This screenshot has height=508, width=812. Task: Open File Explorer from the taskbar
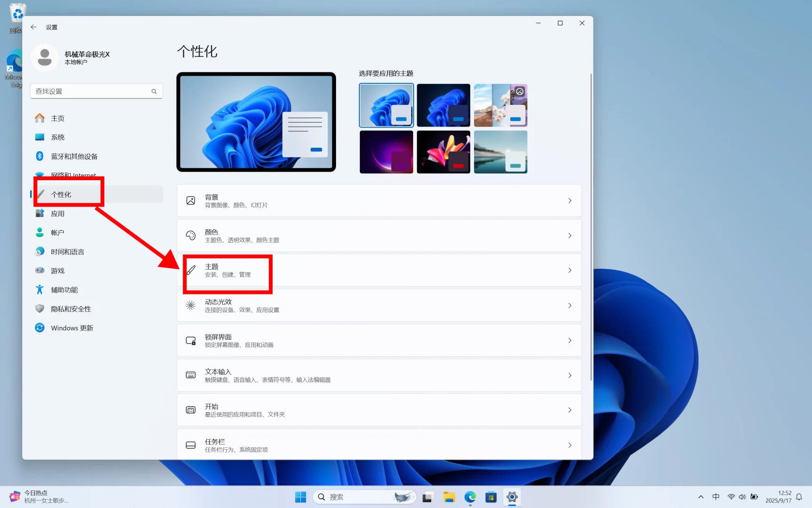[x=449, y=497]
